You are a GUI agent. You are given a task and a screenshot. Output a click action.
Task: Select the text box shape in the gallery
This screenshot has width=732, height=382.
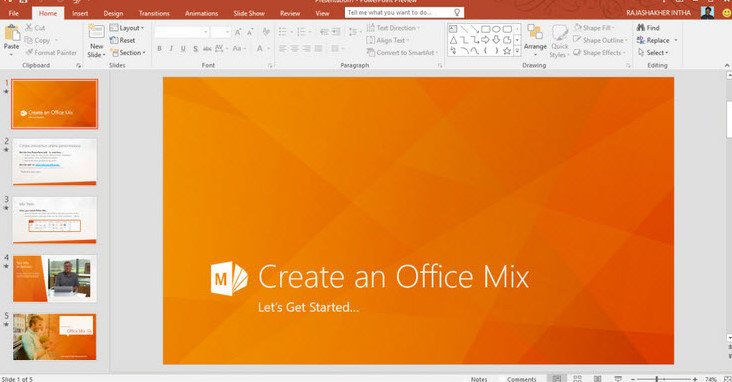click(x=453, y=29)
